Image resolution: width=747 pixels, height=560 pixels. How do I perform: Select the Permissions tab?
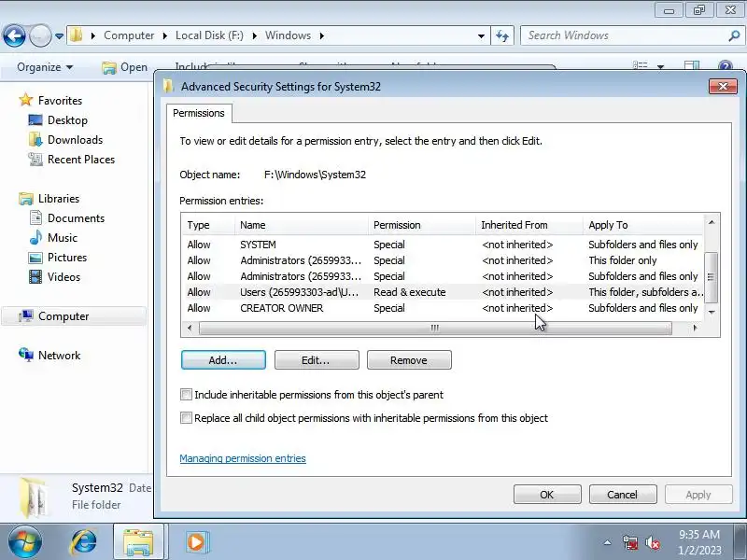[199, 113]
